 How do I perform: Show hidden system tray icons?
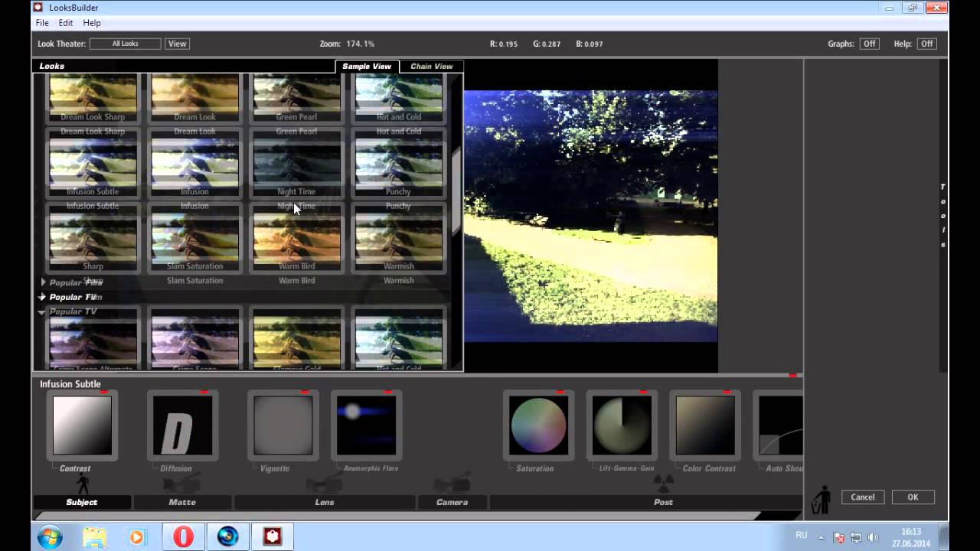pyautogui.click(x=821, y=538)
